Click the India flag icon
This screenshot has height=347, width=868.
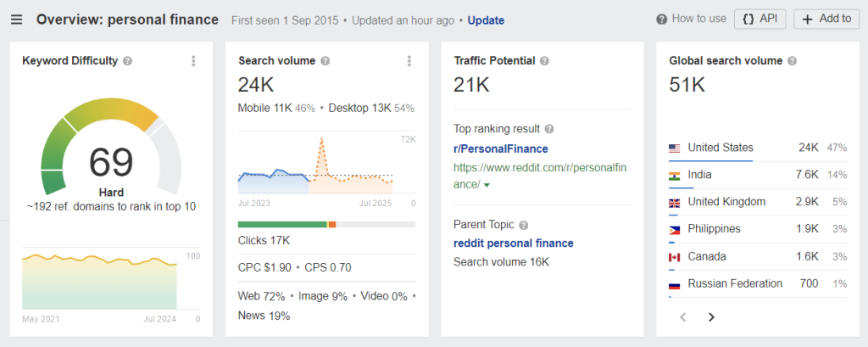[x=674, y=176]
